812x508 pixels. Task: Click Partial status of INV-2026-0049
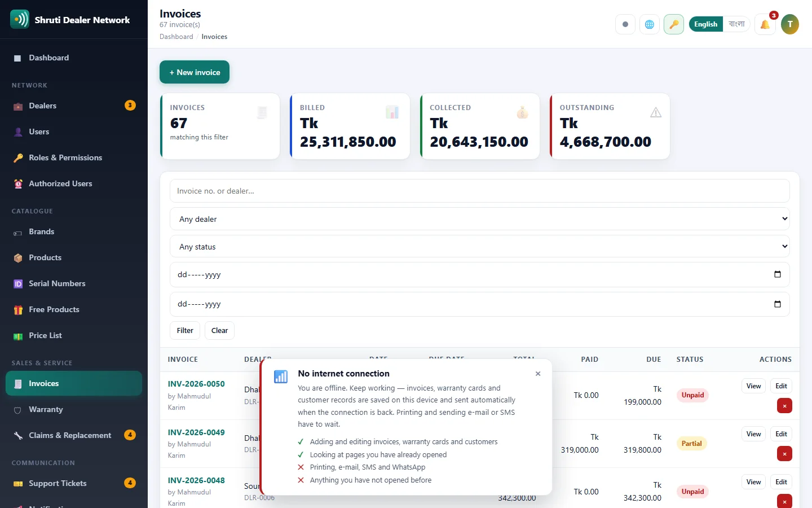691,444
